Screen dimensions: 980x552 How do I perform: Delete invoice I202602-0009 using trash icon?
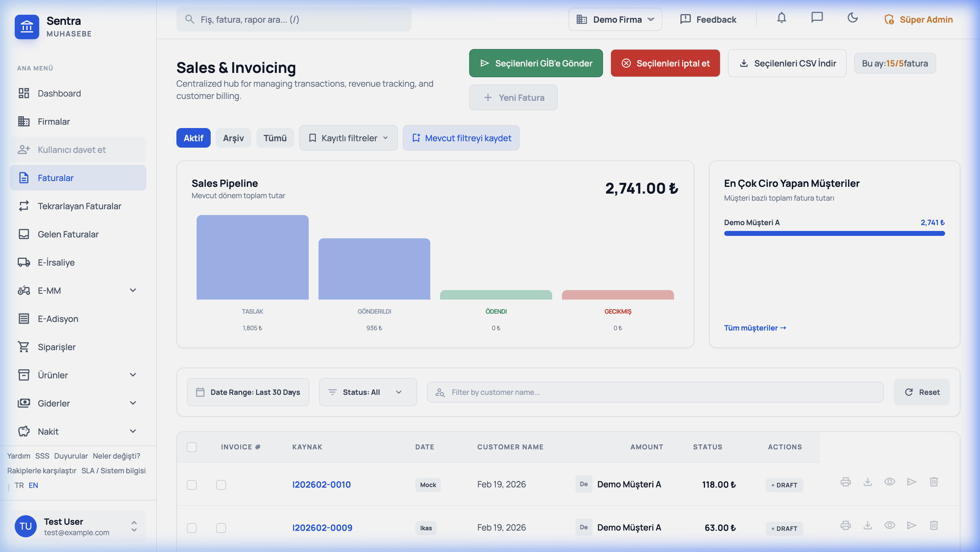933,526
